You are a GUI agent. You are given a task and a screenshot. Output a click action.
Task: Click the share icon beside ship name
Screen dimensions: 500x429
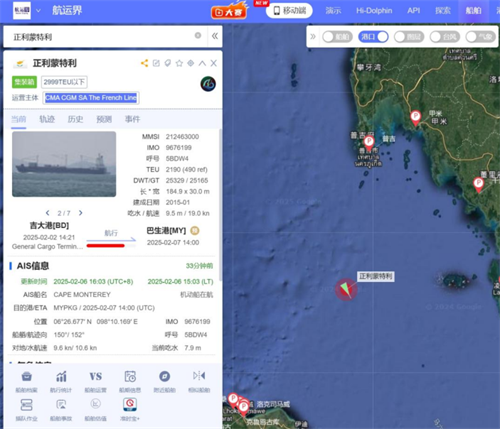click(144, 63)
